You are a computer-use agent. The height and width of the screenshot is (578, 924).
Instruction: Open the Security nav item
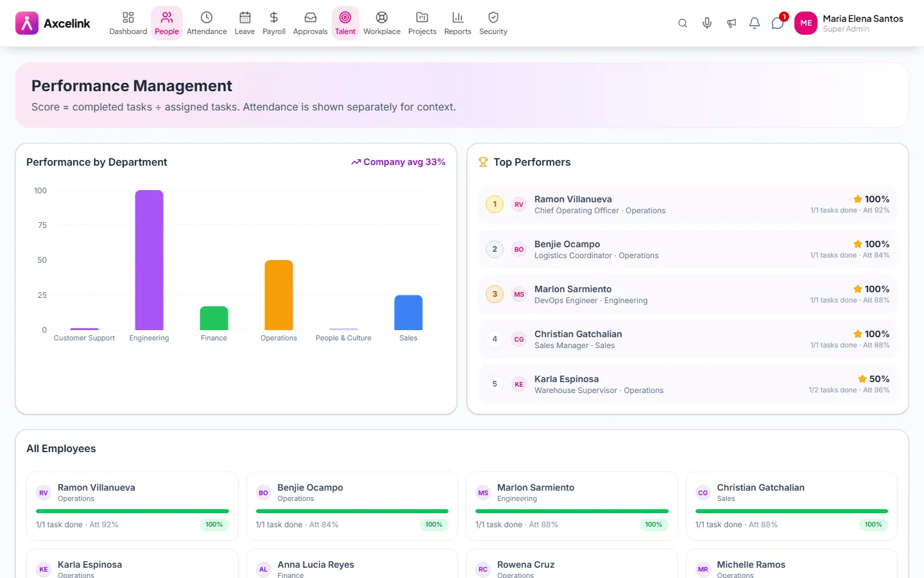(x=493, y=23)
